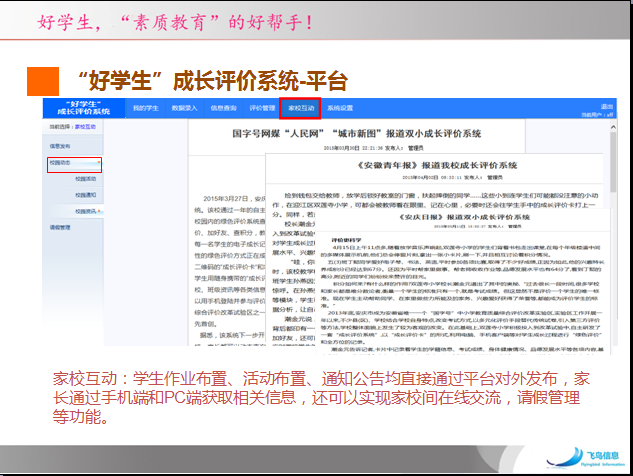Image resolution: width=633 pixels, height=476 pixels.
Task: Click the highlighted 家校互动 tab
Action: tap(301, 107)
